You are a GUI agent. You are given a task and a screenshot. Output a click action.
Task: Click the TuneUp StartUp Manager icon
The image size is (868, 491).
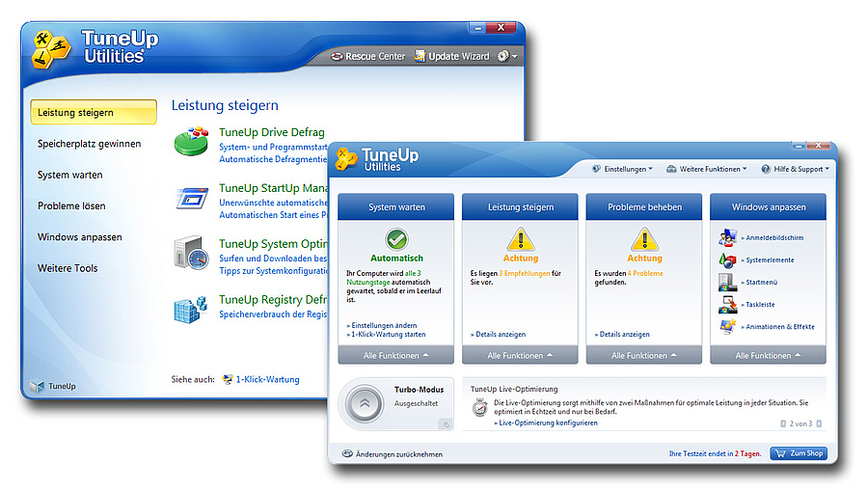pos(191,198)
